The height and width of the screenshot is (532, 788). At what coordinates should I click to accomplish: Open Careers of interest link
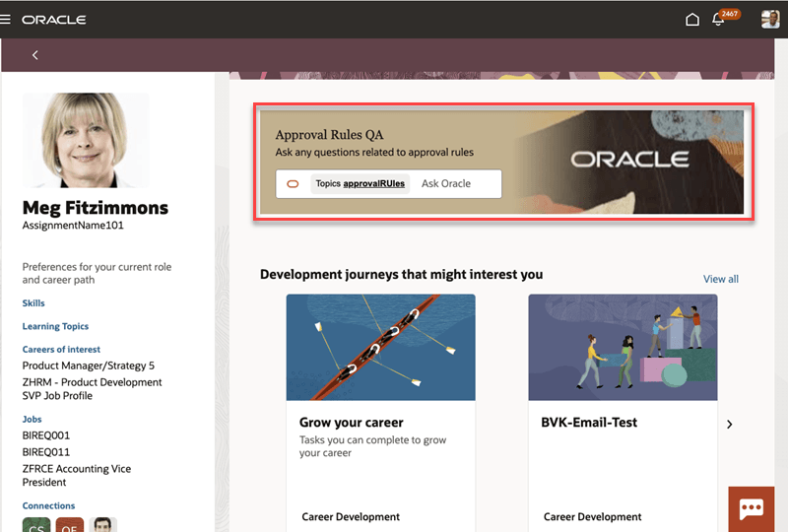(x=61, y=350)
